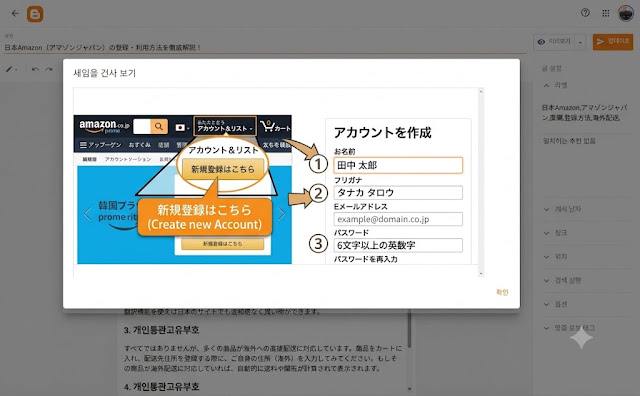This screenshot has width=640, height=396.
Task: Click the 글 설정 sidebar heading
Action: click(551, 68)
